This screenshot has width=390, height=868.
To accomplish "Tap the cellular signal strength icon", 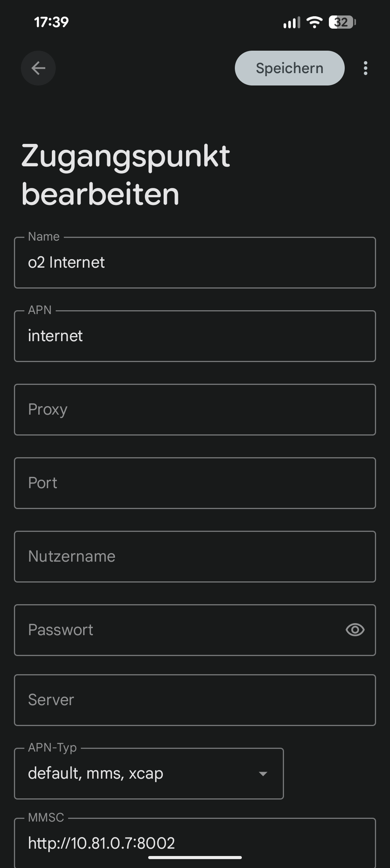I will (x=292, y=22).
